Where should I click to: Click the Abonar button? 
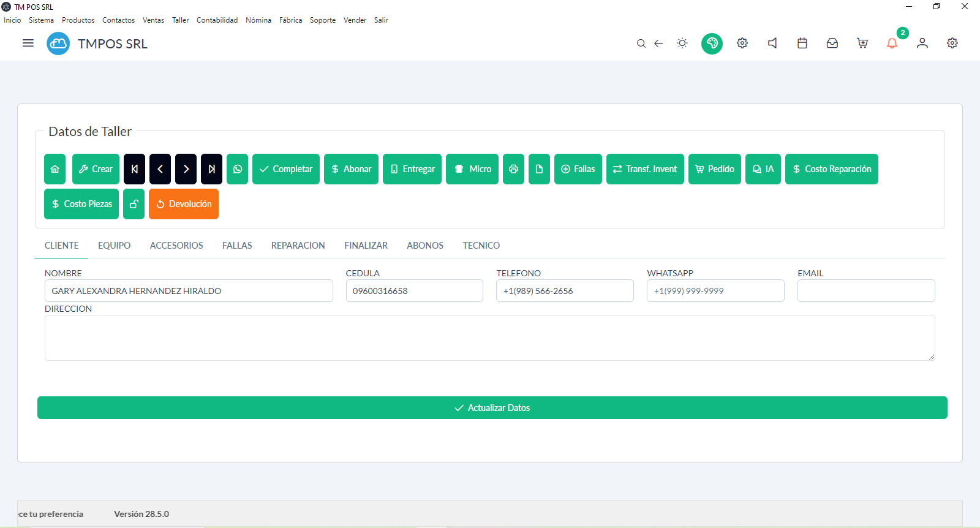[x=351, y=169]
